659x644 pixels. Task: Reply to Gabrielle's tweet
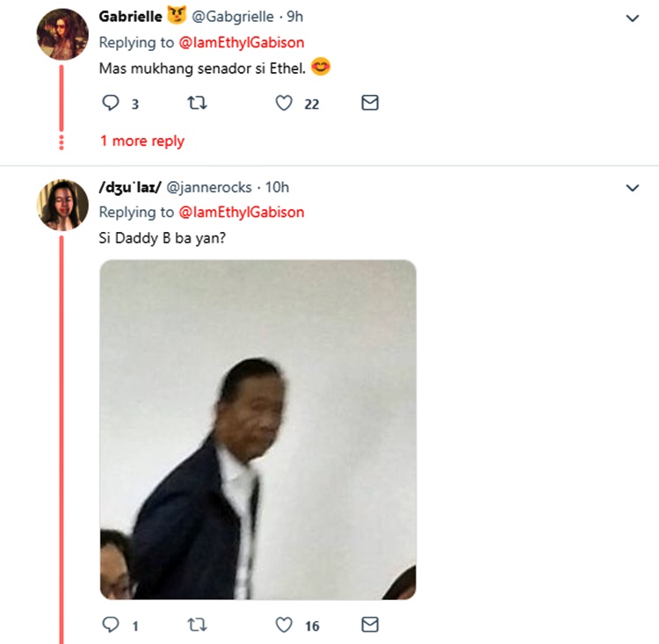click(x=111, y=104)
